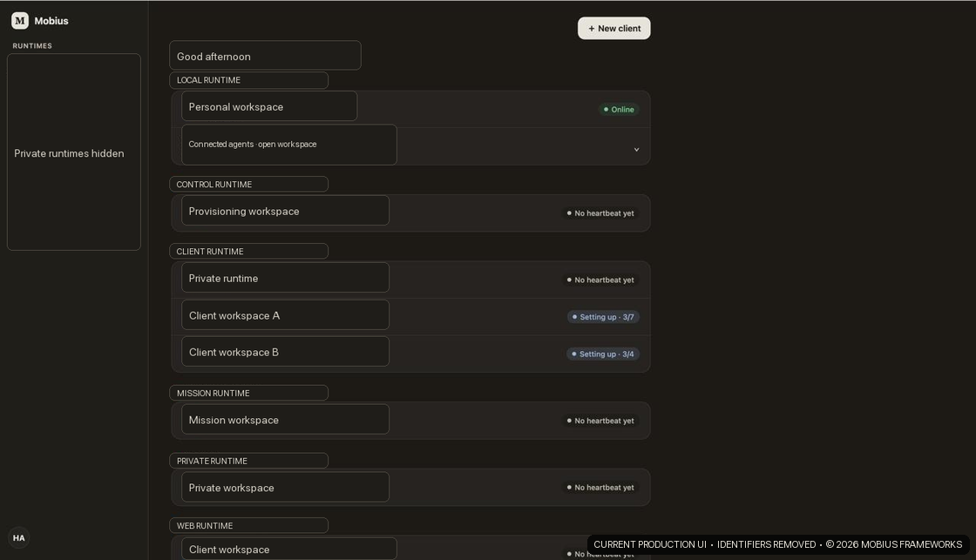Image resolution: width=976 pixels, height=560 pixels.
Task: Click Connected agents open workspace text
Action: [252, 145]
